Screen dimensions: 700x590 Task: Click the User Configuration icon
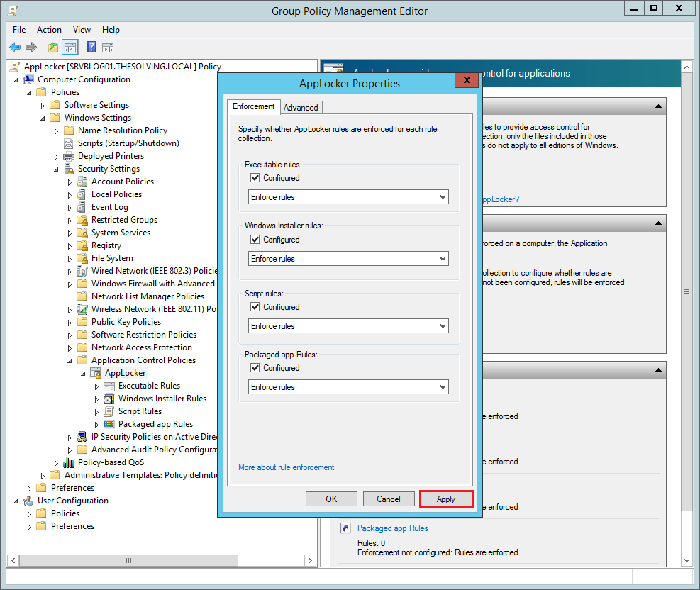point(28,501)
